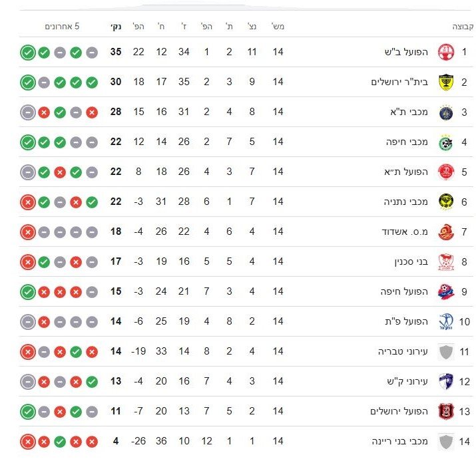Click the קבוצה team column header
This screenshot has height=473, width=476.
point(461,27)
